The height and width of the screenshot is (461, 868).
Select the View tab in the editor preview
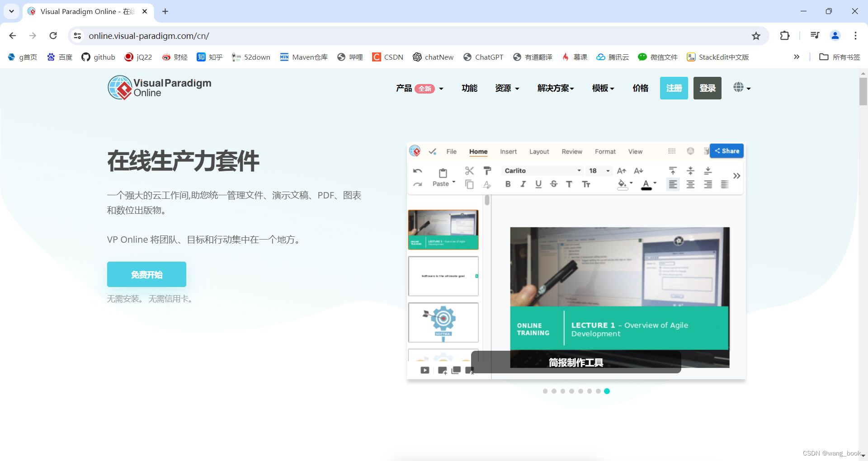(x=635, y=152)
